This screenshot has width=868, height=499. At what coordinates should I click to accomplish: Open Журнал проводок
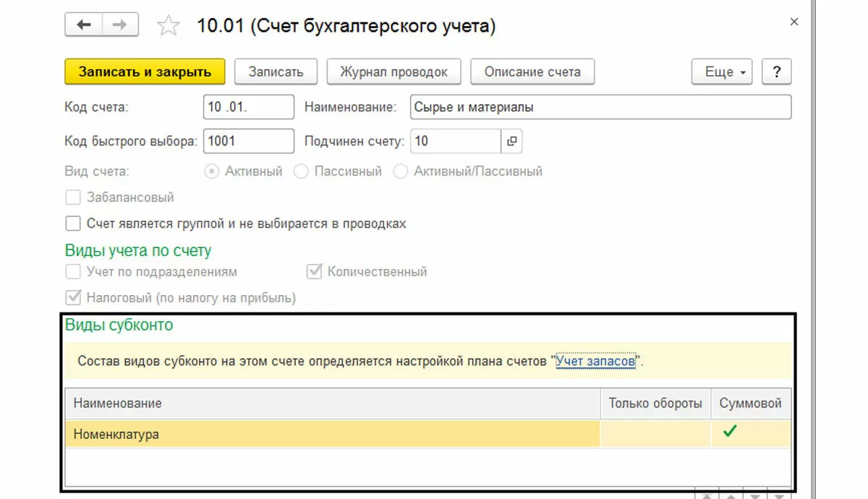(x=393, y=72)
